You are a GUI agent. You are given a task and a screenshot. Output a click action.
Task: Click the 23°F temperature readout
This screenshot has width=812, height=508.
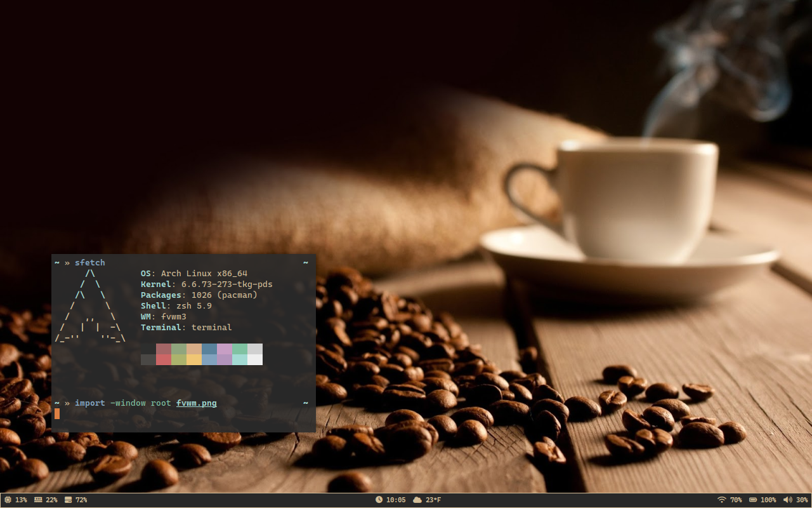[x=433, y=500]
